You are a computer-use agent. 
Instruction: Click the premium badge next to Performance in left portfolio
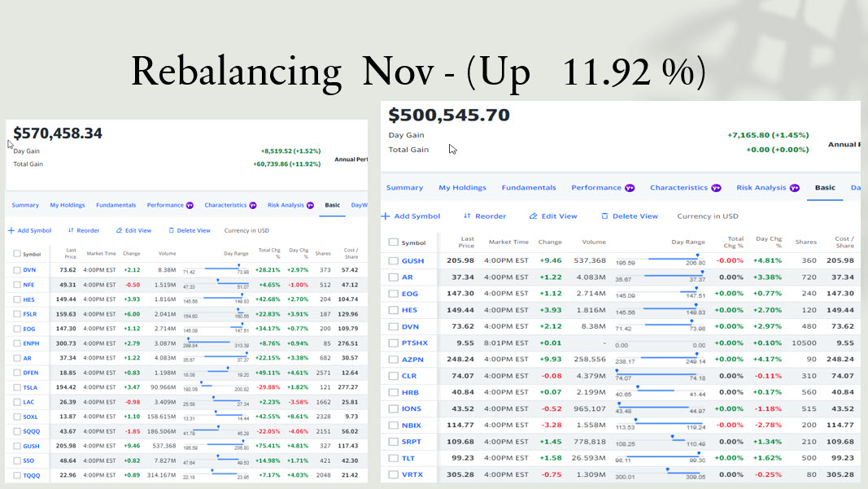pyautogui.click(x=190, y=206)
